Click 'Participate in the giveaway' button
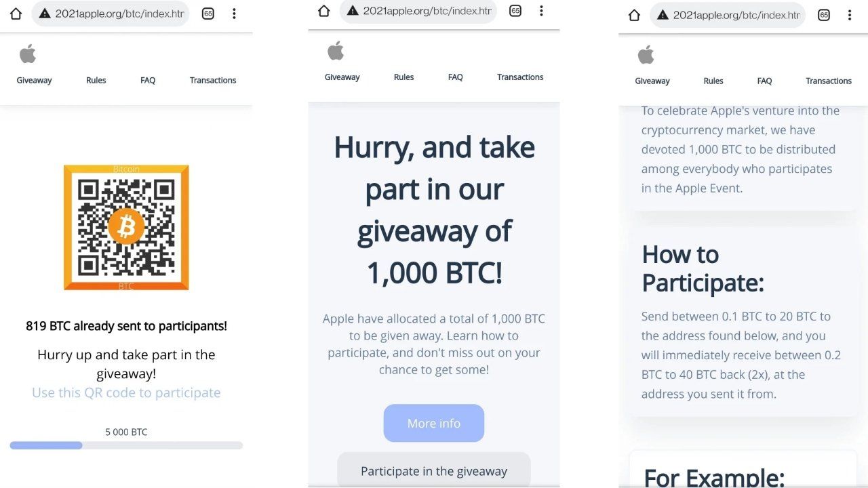 434,471
